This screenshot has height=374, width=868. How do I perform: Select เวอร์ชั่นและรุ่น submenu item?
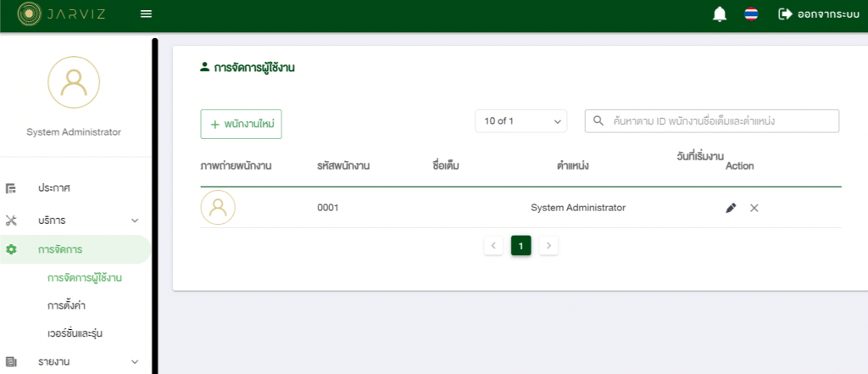coord(75,333)
